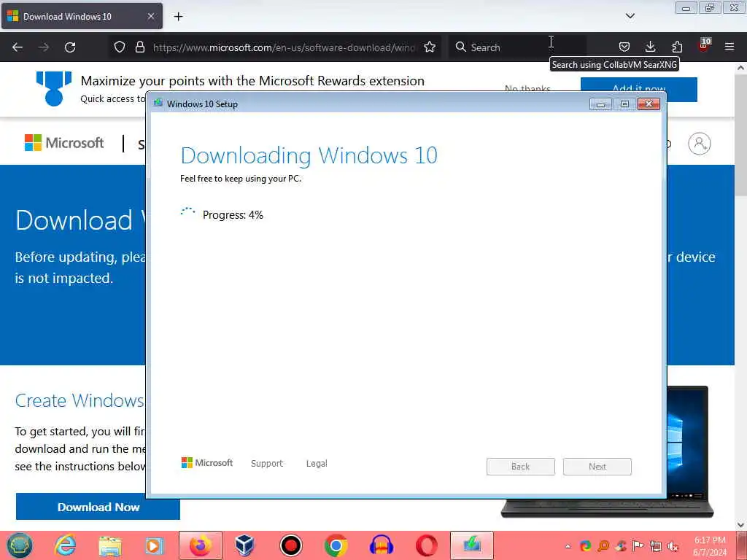Bookmark this page with the star icon

[x=430, y=47]
